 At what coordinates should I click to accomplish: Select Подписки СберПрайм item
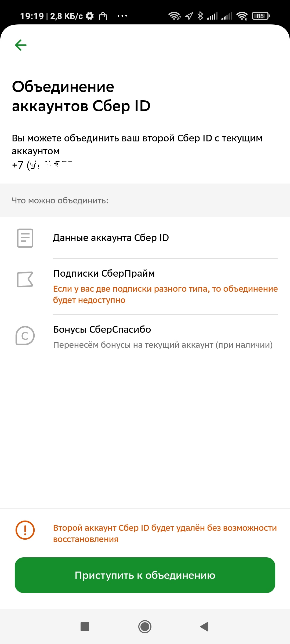(x=145, y=286)
